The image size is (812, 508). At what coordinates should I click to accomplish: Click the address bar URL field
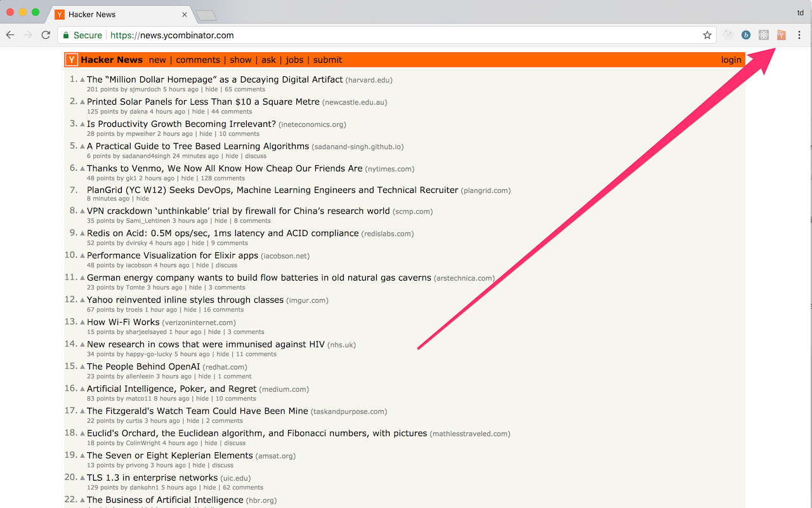(387, 36)
